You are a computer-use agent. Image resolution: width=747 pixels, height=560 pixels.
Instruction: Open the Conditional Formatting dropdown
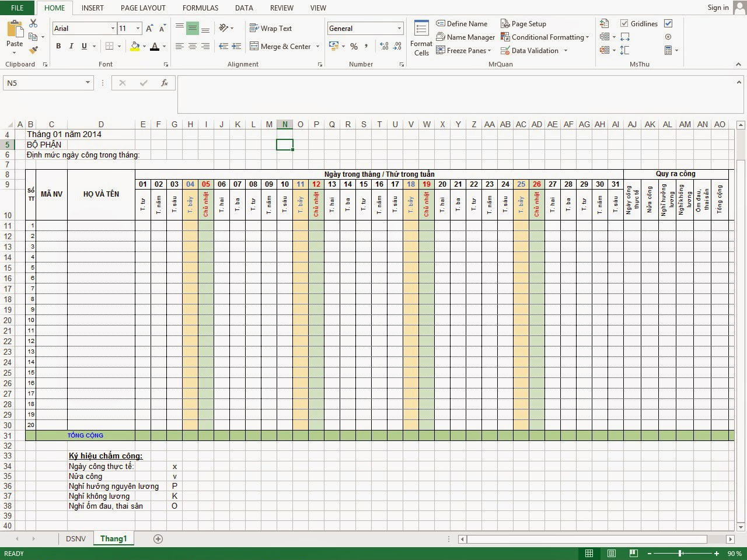click(x=545, y=37)
